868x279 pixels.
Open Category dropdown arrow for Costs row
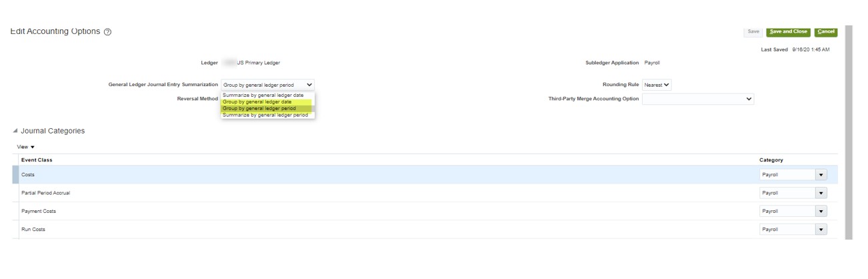pyautogui.click(x=821, y=175)
